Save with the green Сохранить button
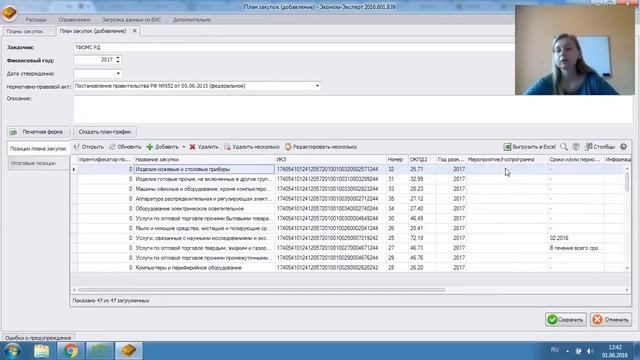640x360 pixels. click(x=566, y=320)
